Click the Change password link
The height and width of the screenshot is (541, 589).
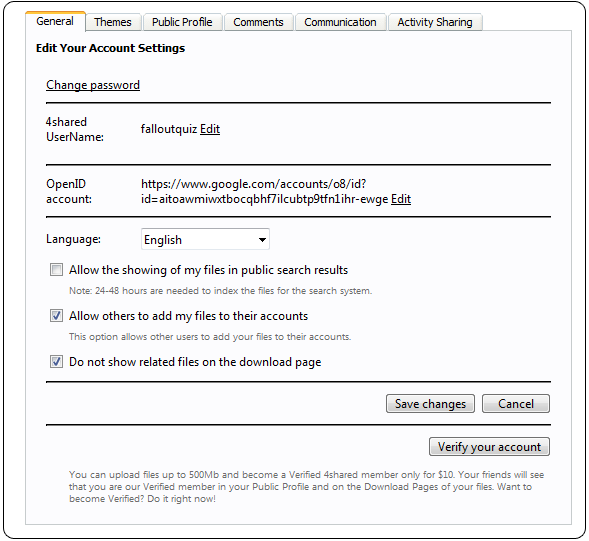tap(93, 85)
